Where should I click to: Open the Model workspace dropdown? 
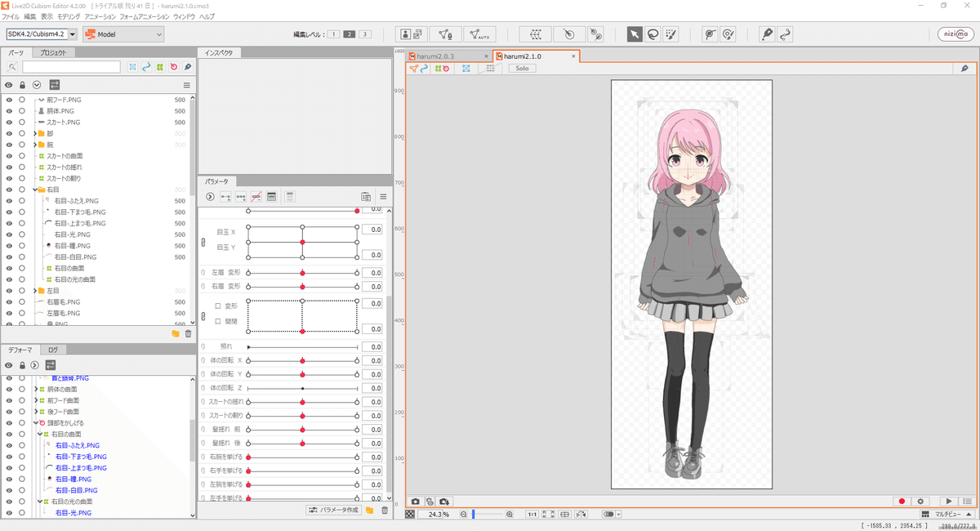[123, 34]
